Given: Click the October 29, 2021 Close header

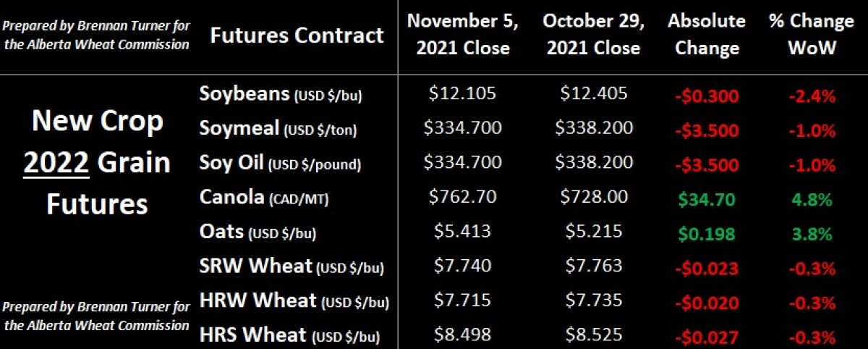Looking at the screenshot, I should pyautogui.click(x=593, y=34).
